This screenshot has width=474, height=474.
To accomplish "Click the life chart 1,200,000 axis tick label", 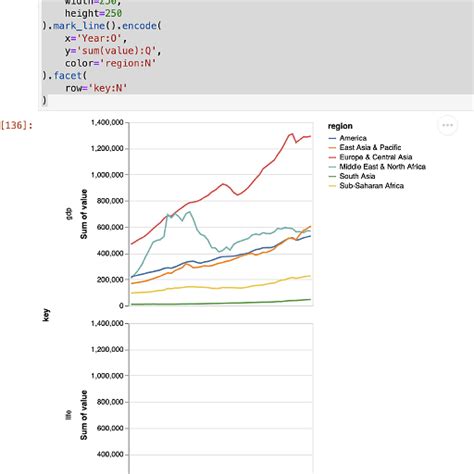I will click(x=107, y=350).
